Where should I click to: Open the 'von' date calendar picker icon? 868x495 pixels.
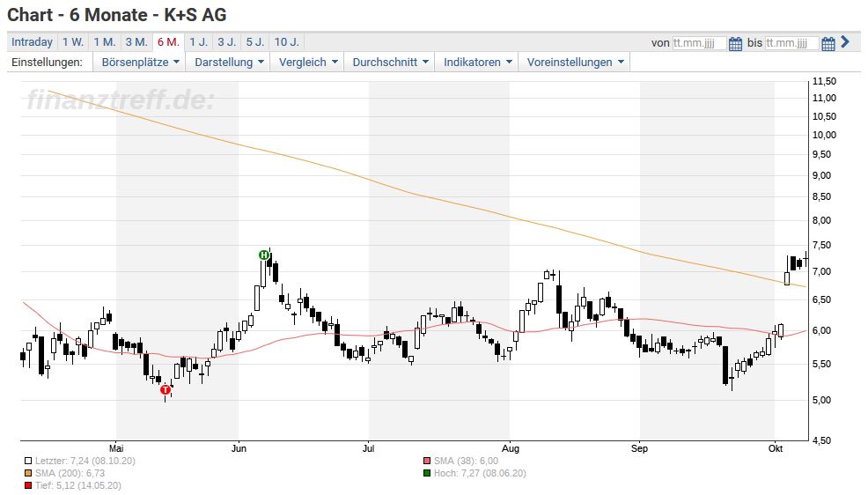pyautogui.click(x=734, y=43)
